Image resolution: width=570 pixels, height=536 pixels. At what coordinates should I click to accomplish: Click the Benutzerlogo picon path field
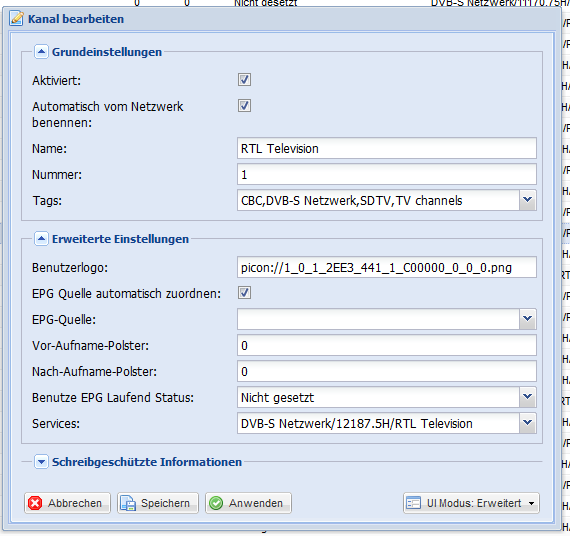coord(387,267)
